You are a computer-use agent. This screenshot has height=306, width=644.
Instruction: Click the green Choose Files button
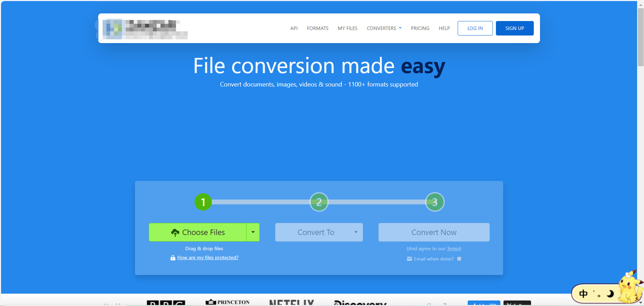pyautogui.click(x=198, y=232)
